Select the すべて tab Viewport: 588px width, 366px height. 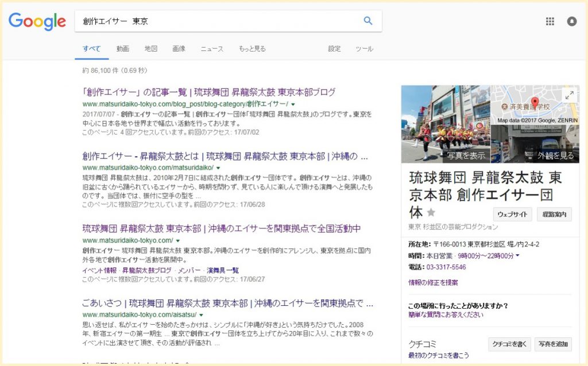tap(91, 49)
